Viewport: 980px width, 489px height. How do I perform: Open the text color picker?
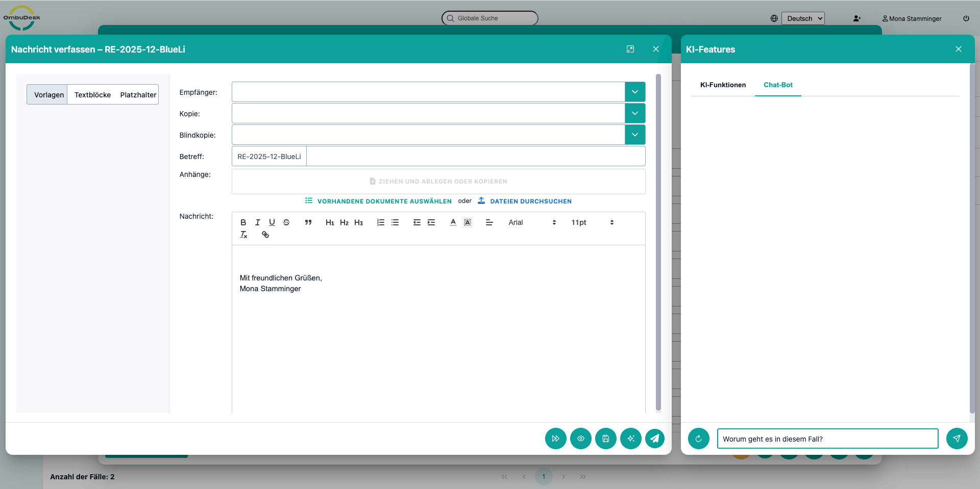(x=453, y=222)
